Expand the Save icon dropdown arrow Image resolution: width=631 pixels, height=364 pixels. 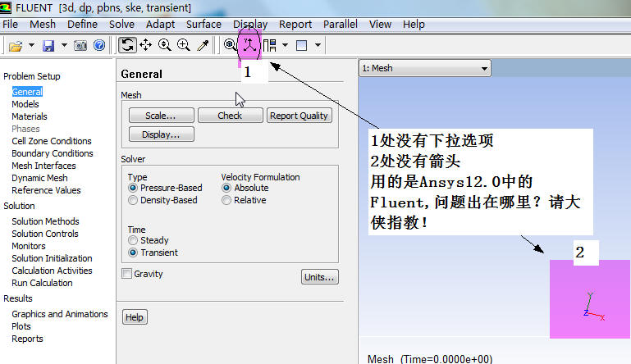coord(64,45)
